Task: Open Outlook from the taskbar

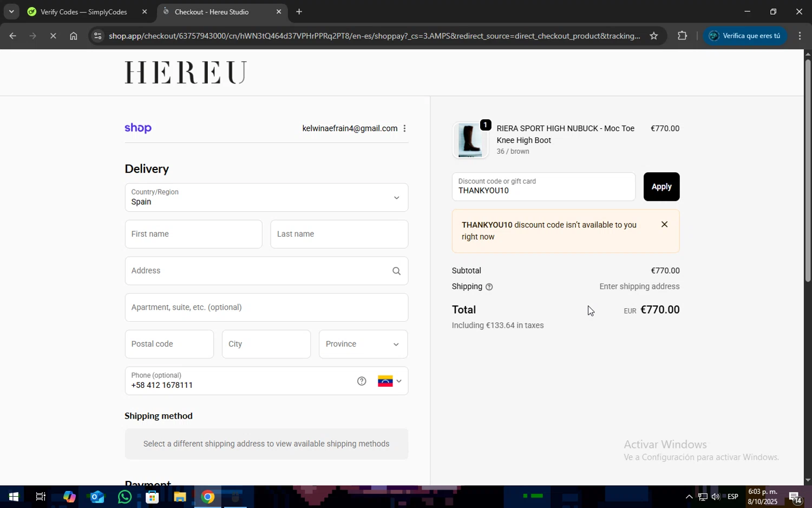Action: (x=97, y=497)
